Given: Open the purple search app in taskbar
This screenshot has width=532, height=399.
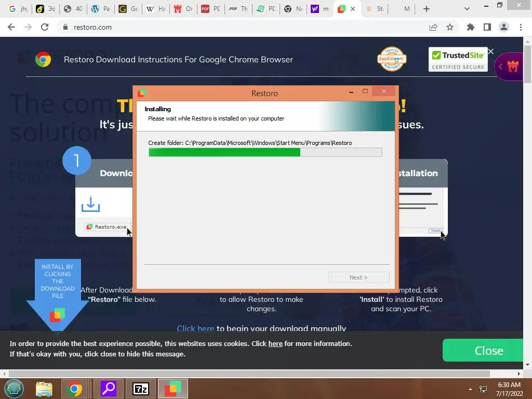Looking at the screenshot, I should pos(109,389).
